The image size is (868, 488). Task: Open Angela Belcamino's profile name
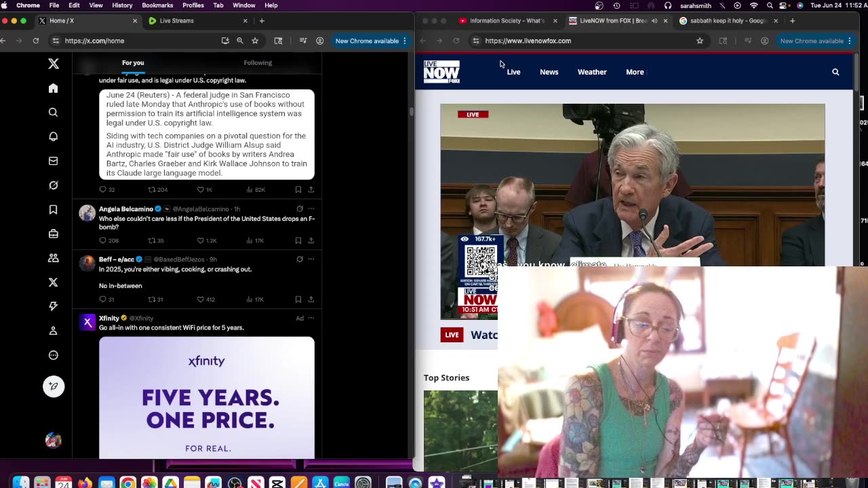pos(126,209)
